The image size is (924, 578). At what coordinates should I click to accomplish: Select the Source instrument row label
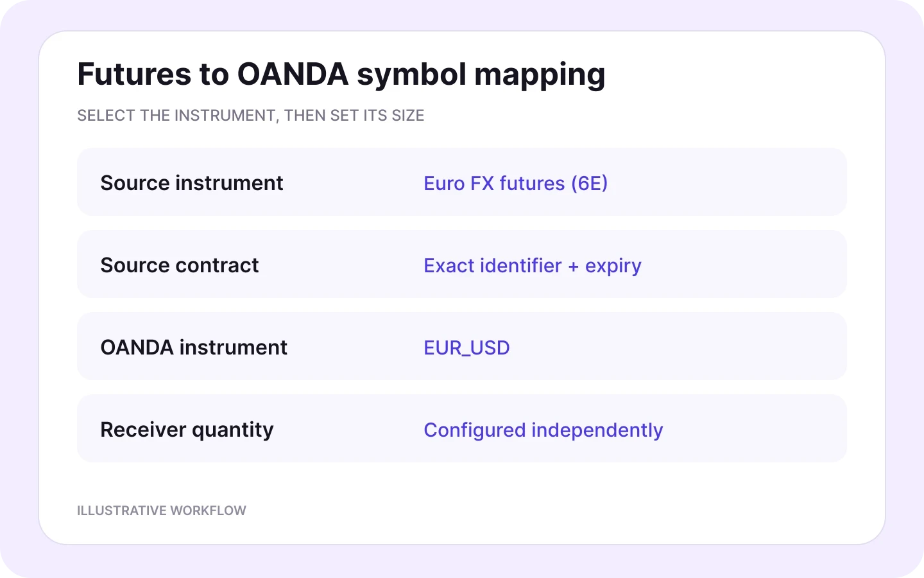tap(191, 183)
